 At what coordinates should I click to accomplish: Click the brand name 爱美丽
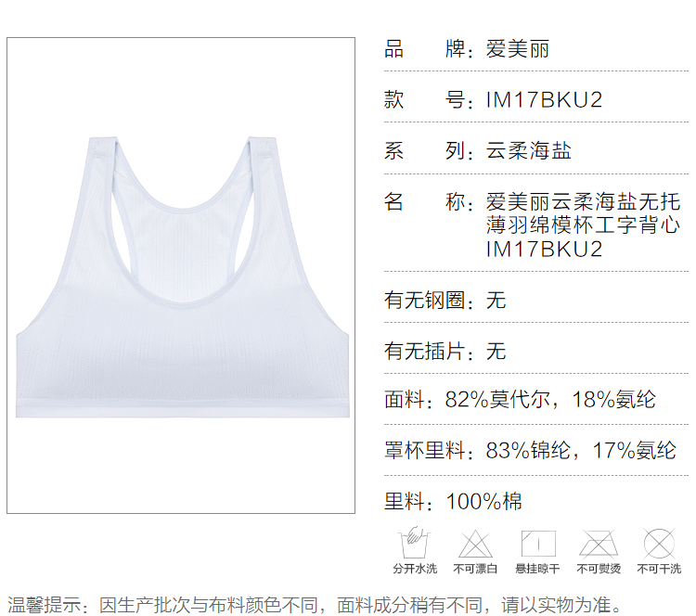518,49
